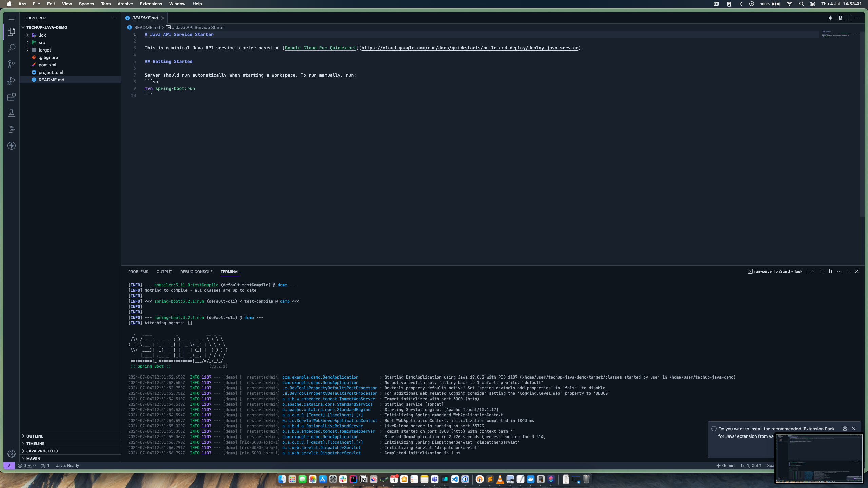
Task: Maximize the terminal panel with the chevron
Action: coord(848,271)
